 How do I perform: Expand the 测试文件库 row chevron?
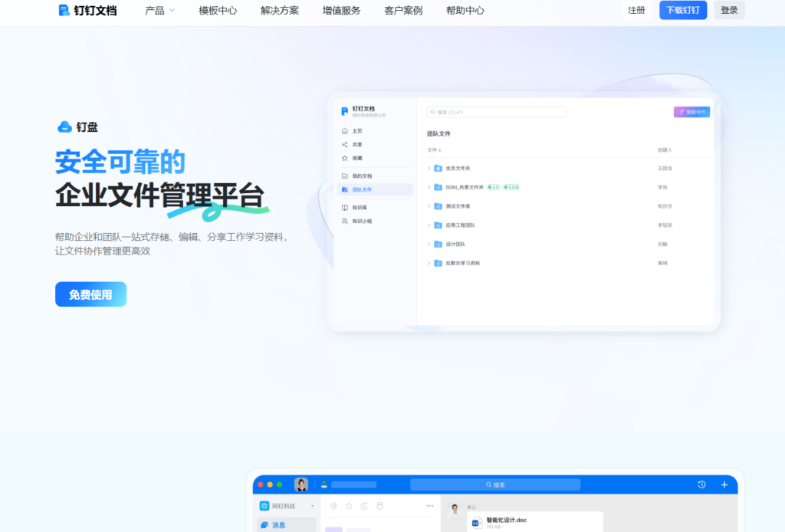(429, 206)
